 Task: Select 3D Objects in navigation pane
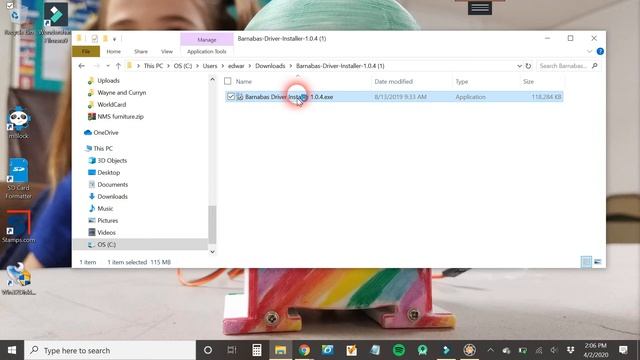tap(112, 160)
